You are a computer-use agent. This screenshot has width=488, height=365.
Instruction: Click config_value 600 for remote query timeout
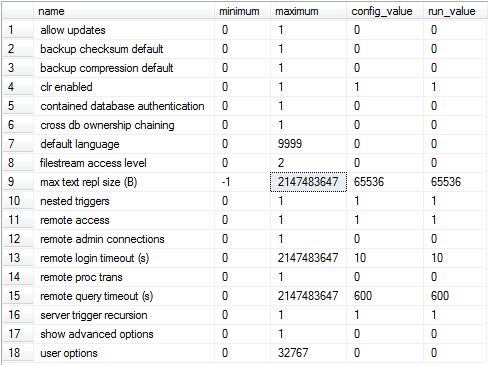pos(385,296)
